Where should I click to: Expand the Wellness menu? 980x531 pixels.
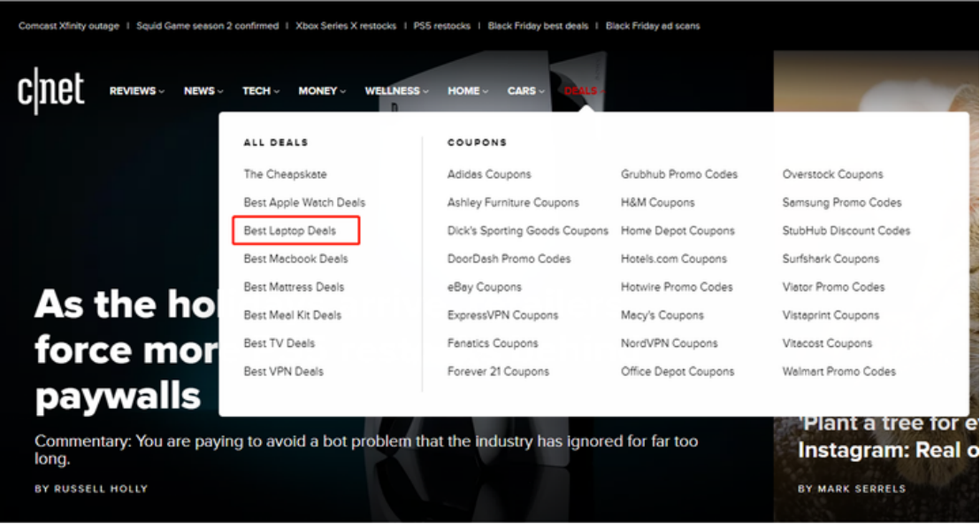tap(397, 91)
